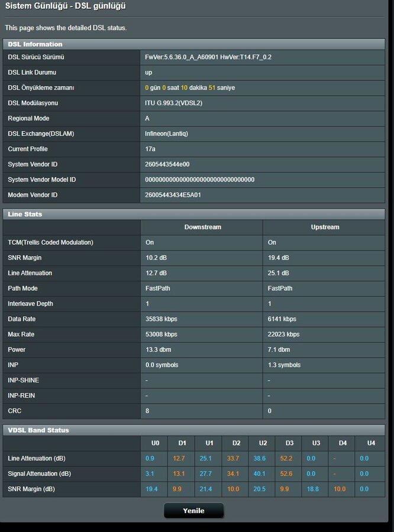The height and width of the screenshot is (532, 394).
Task: Click the VDSL Band Status section header
Action: (x=38, y=430)
